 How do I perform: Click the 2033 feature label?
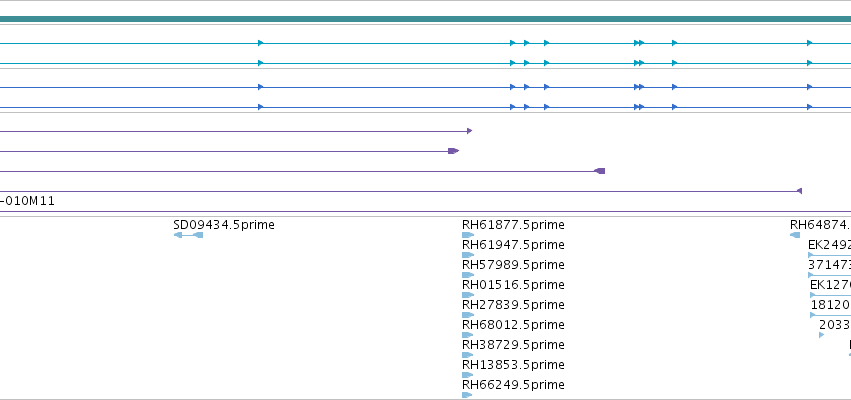[835, 325]
